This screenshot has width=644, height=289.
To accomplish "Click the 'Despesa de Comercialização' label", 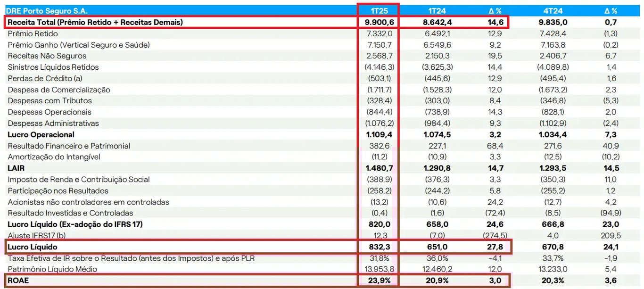I will click(x=59, y=90).
